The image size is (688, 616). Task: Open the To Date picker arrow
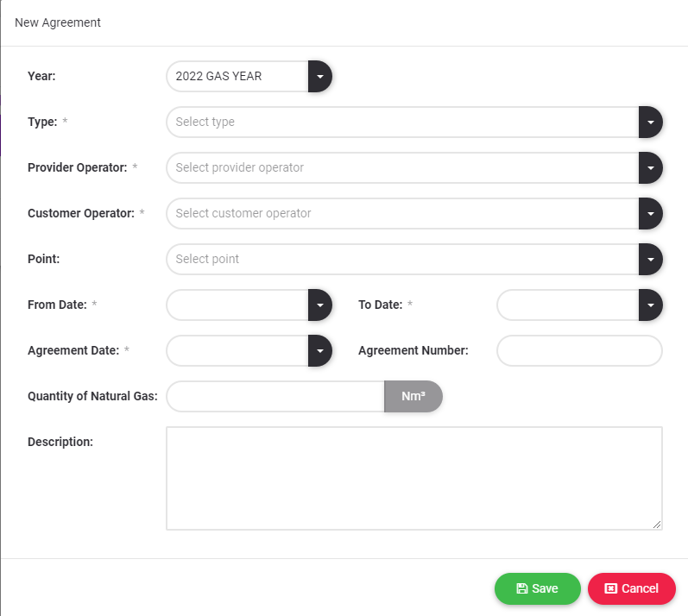[650, 305]
